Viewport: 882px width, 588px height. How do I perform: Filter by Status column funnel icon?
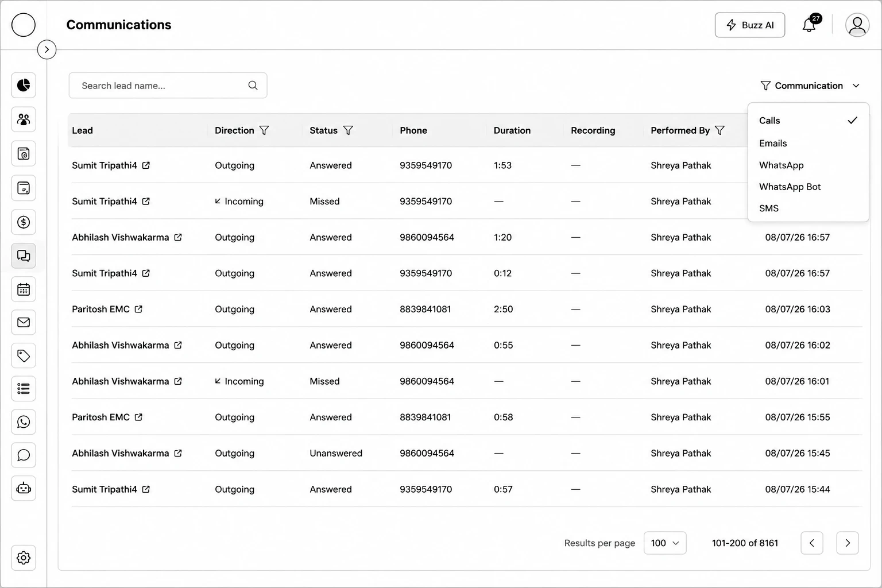348,130
